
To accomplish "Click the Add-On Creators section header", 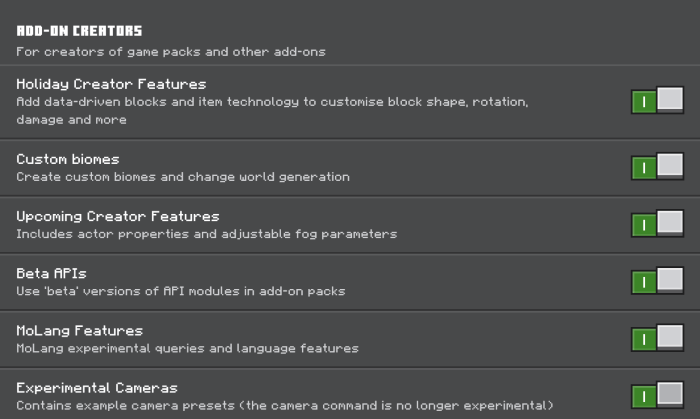I will 79,31.
